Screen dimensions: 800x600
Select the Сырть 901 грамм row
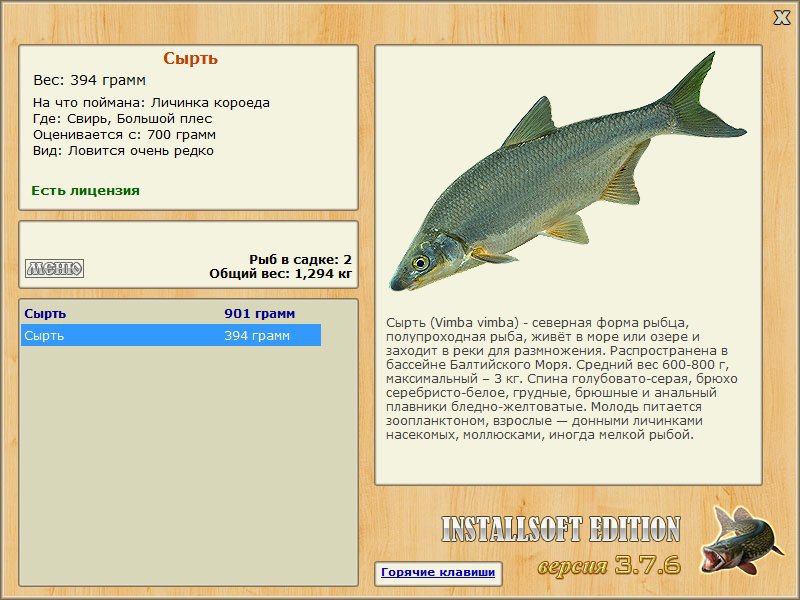point(170,314)
